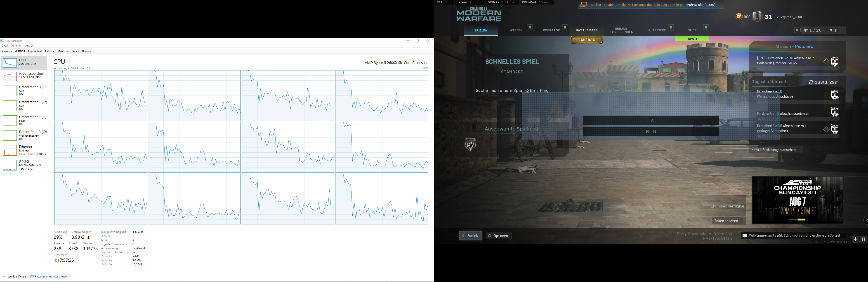Image resolution: width=868 pixels, height=282 pixels.
Task: Open the Championship Sunday 2022 banner
Action: (x=797, y=200)
